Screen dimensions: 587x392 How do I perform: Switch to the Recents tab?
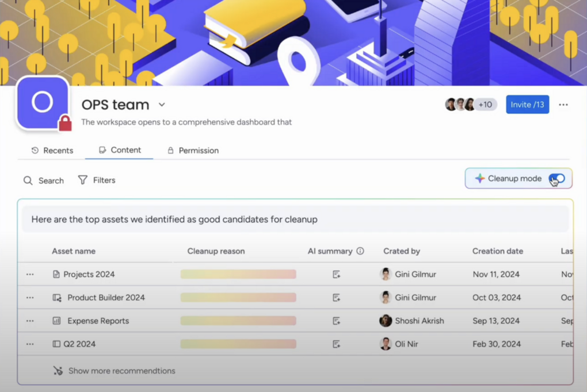click(x=52, y=151)
